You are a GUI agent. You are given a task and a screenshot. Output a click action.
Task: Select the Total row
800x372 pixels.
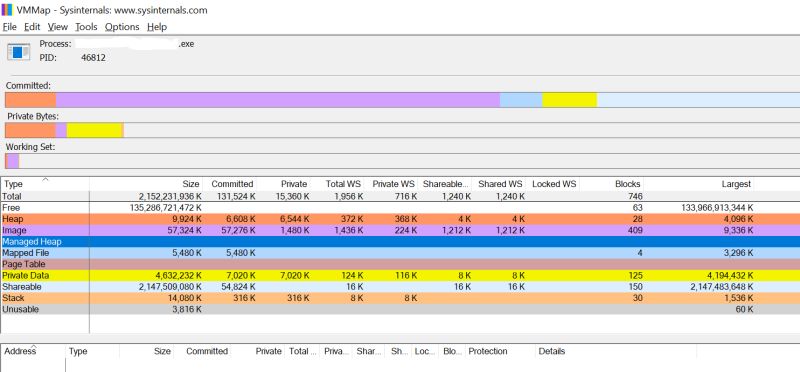tap(400, 196)
